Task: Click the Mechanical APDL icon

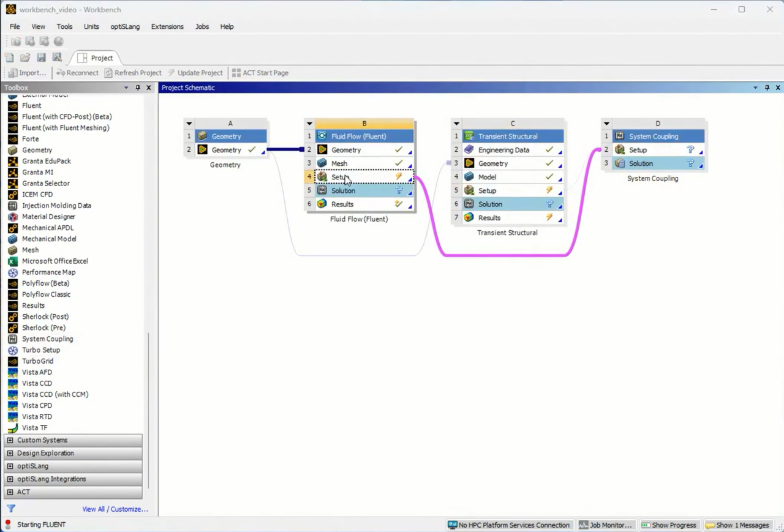Action: click(x=13, y=228)
